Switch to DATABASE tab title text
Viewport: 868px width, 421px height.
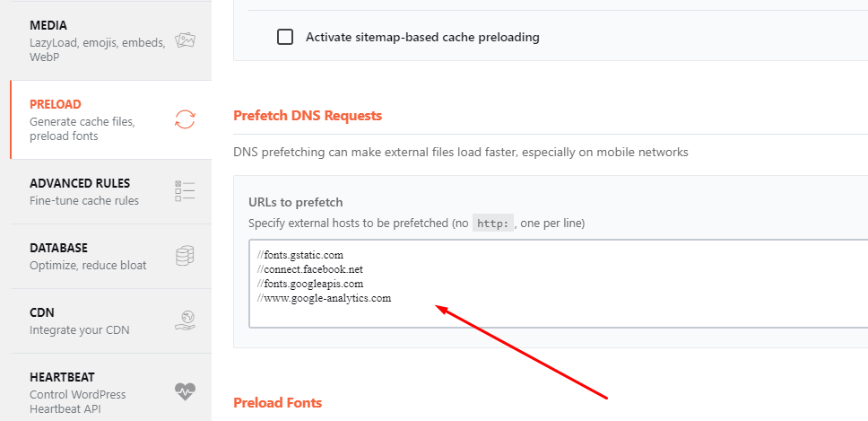58,248
